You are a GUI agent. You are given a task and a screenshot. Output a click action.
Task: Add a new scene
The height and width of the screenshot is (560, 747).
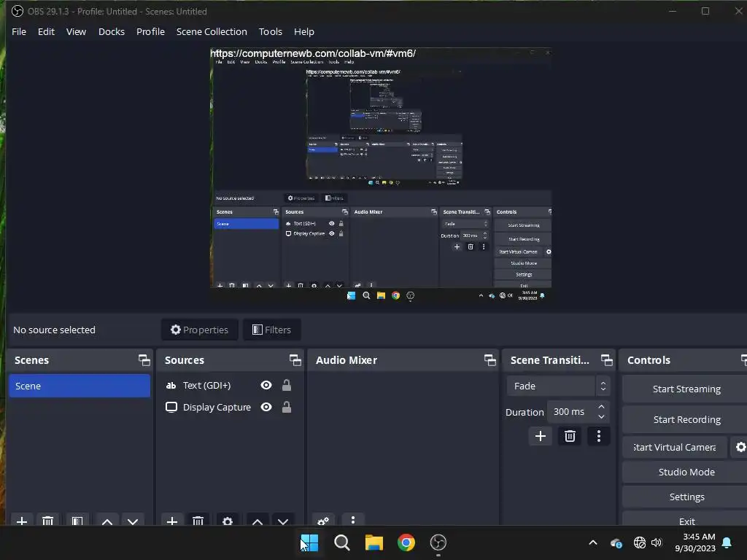click(x=22, y=521)
